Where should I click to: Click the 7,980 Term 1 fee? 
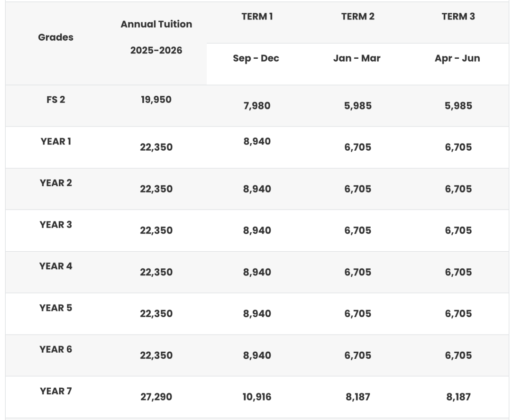click(257, 106)
